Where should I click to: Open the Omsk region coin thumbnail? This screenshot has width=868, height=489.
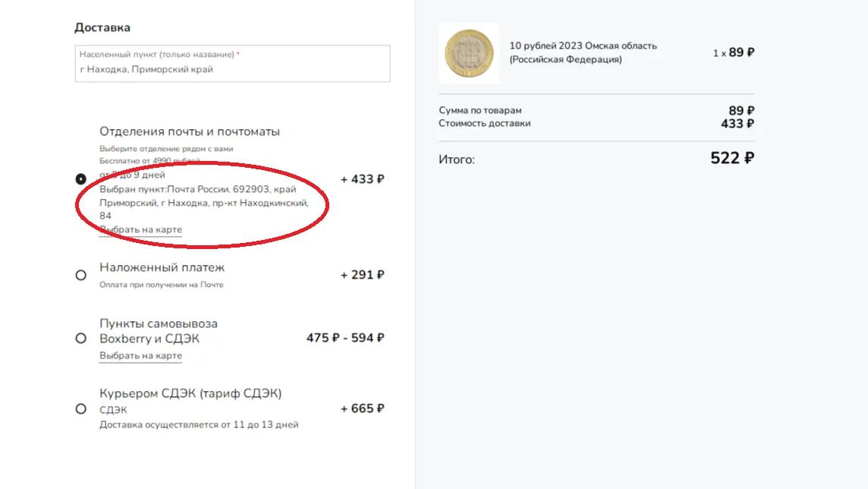coord(469,53)
